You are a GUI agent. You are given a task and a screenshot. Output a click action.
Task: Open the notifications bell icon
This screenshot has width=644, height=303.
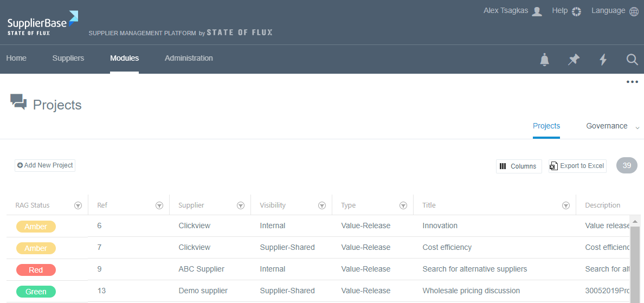[544, 60]
